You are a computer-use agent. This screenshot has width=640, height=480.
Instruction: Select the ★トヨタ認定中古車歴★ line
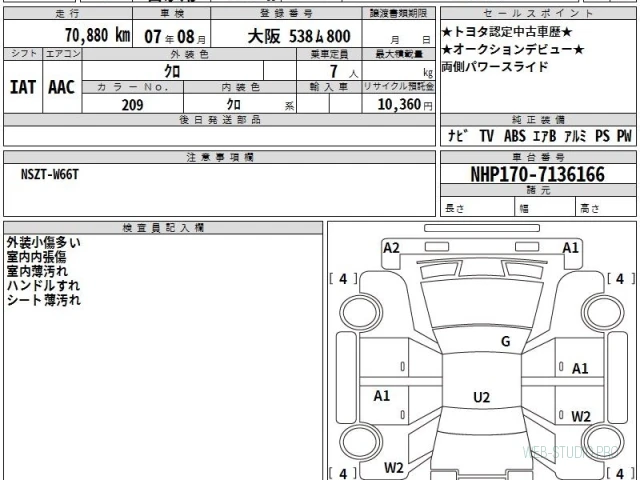pos(507,32)
